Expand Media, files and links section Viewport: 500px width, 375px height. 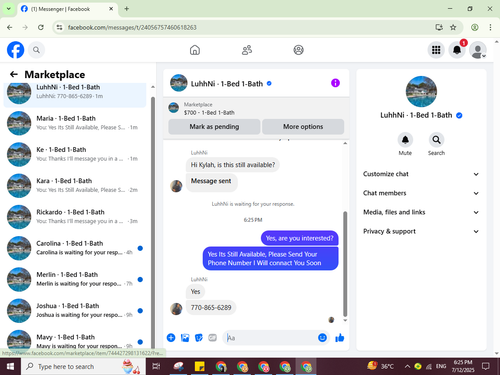421,212
